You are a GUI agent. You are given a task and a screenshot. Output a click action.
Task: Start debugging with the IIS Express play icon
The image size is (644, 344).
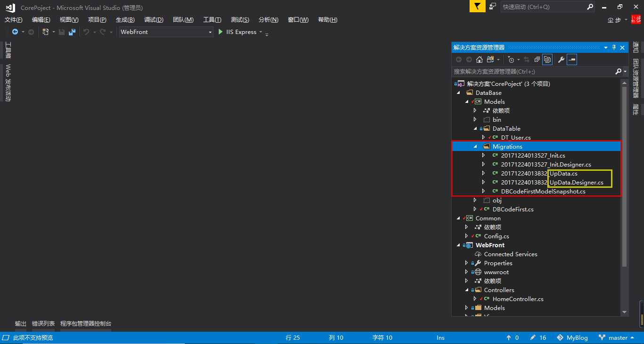coord(221,32)
